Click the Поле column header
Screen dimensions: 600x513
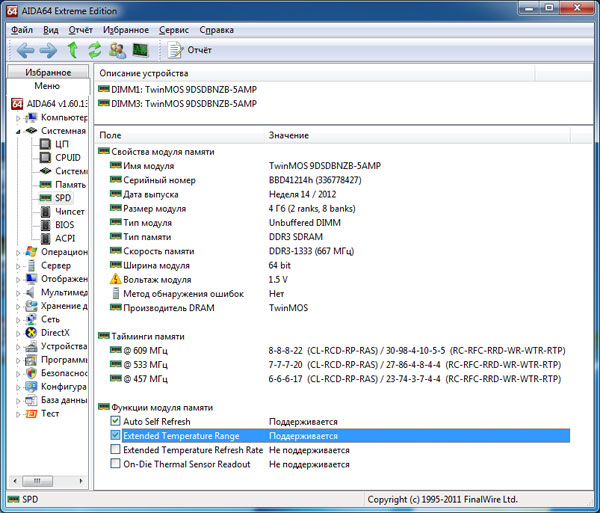tap(179, 135)
